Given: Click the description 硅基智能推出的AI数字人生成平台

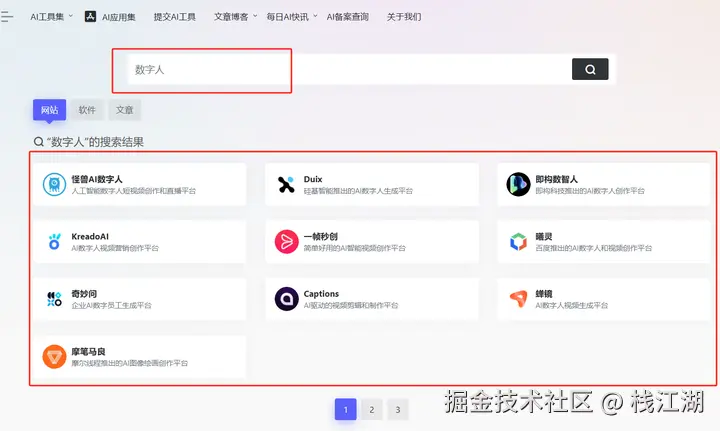Looking at the screenshot, I should click(x=358, y=190).
